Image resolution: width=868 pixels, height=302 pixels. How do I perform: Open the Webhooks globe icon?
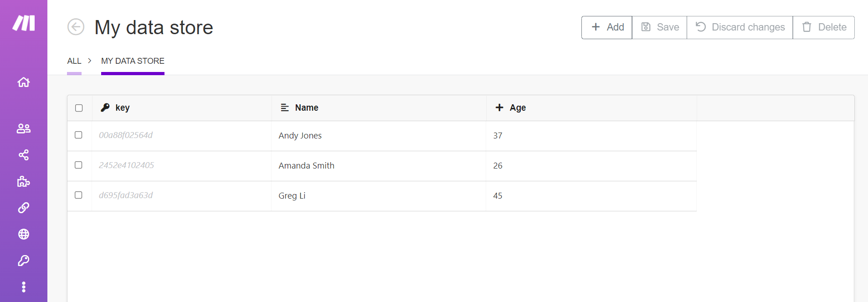point(24,234)
